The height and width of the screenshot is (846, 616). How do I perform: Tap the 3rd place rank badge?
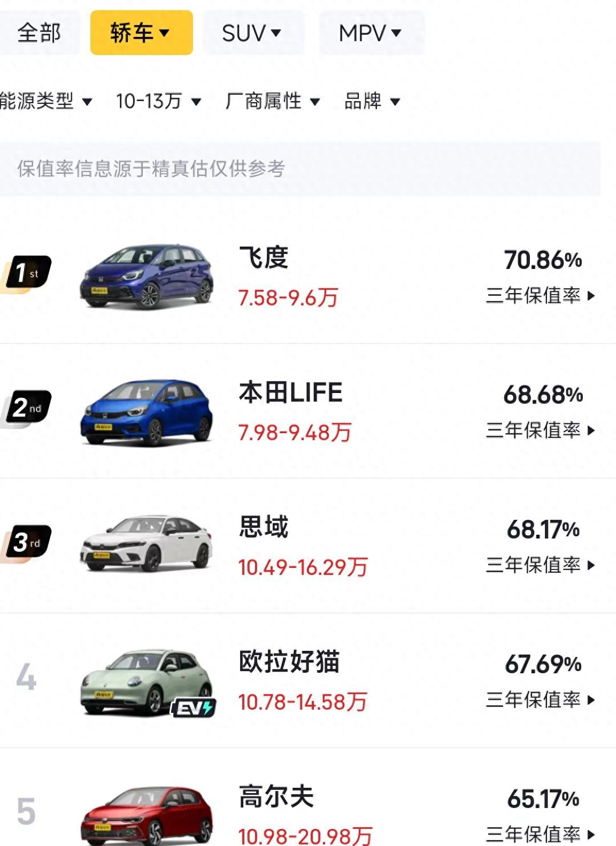tap(28, 543)
